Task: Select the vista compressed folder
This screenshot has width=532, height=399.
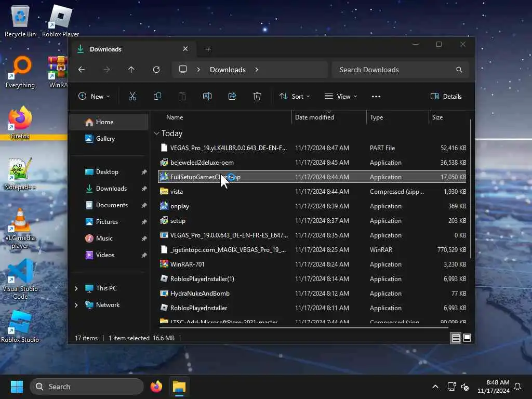Action: (312, 192)
